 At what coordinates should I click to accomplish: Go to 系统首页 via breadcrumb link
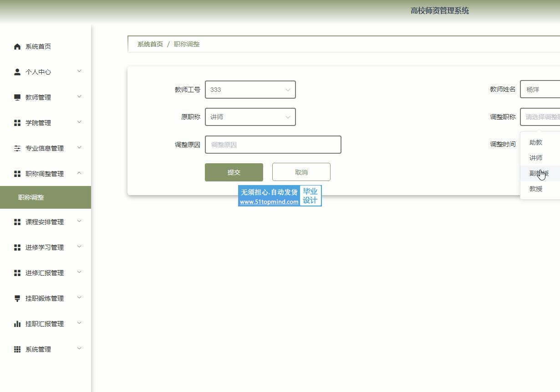150,44
